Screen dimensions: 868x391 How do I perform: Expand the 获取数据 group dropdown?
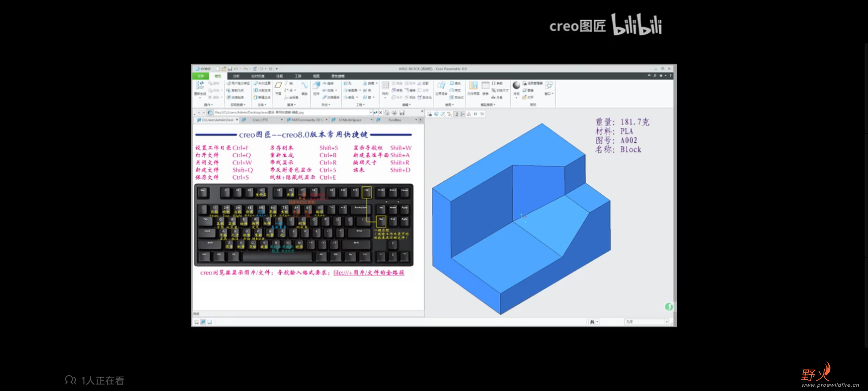238,105
